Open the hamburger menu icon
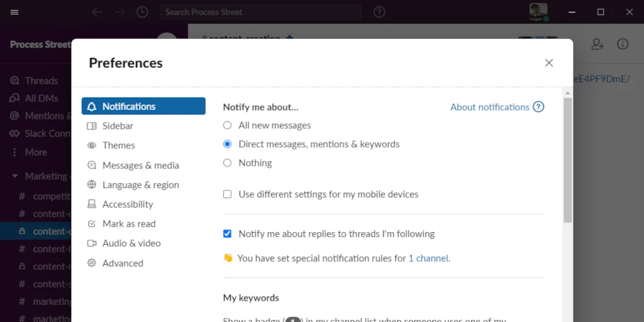 [x=14, y=12]
